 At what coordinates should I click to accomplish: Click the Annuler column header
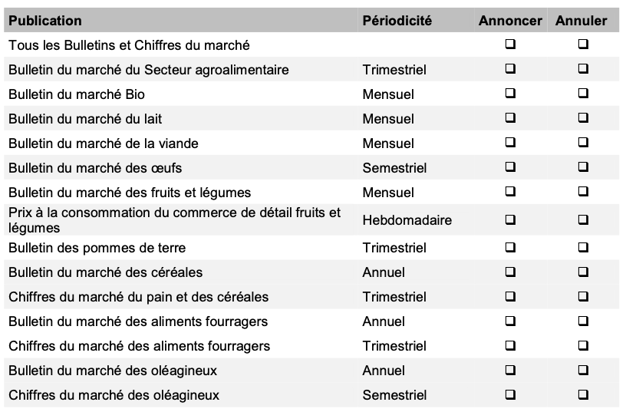point(582,21)
